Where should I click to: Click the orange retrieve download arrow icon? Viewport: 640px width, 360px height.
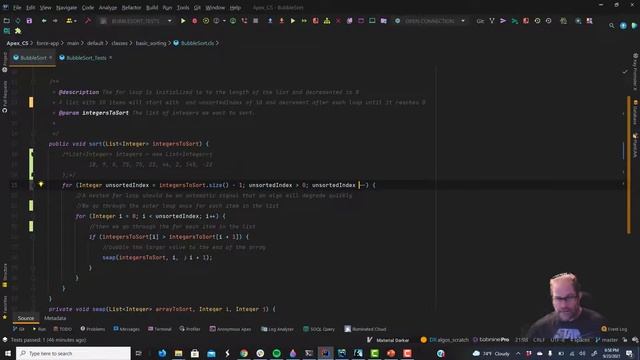point(282,21)
